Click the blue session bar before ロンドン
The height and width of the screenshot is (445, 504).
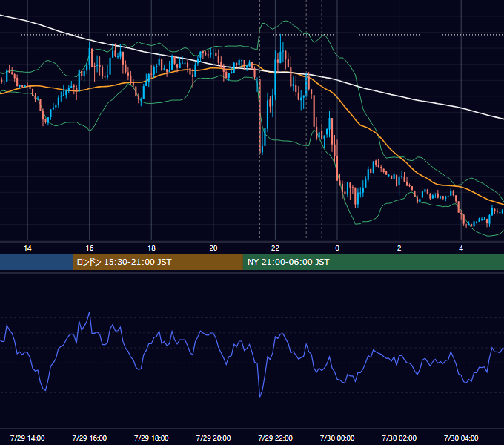tap(36, 262)
